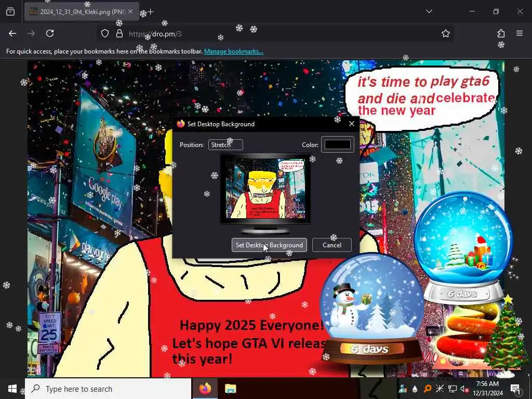The height and width of the screenshot is (399, 532).
Task: Click the mountain picture tray icon
Action: 403,389
